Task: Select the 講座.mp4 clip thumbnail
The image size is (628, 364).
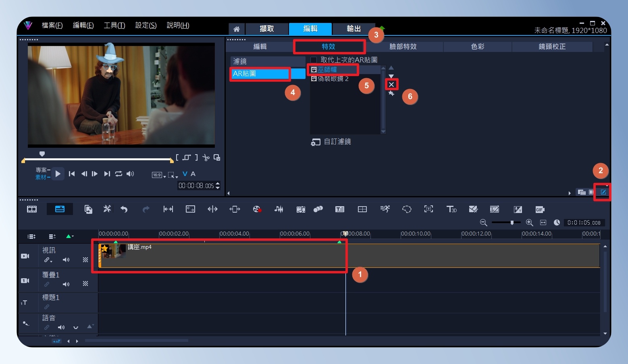Action: [113, 251]
